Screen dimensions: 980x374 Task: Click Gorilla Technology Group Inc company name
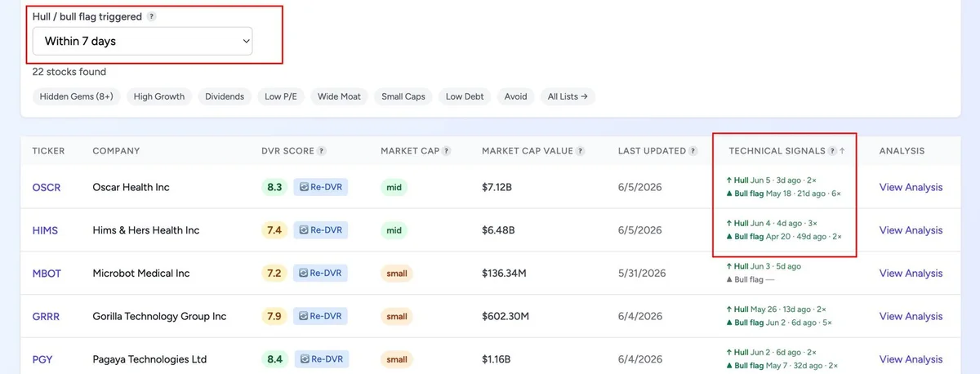click(160, 316)
